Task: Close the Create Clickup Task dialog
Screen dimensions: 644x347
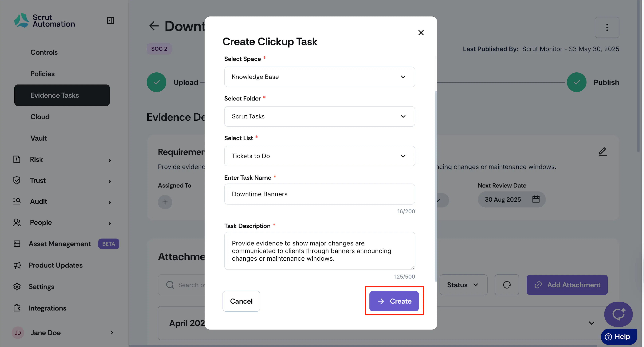Action: (x=421, y=33)
